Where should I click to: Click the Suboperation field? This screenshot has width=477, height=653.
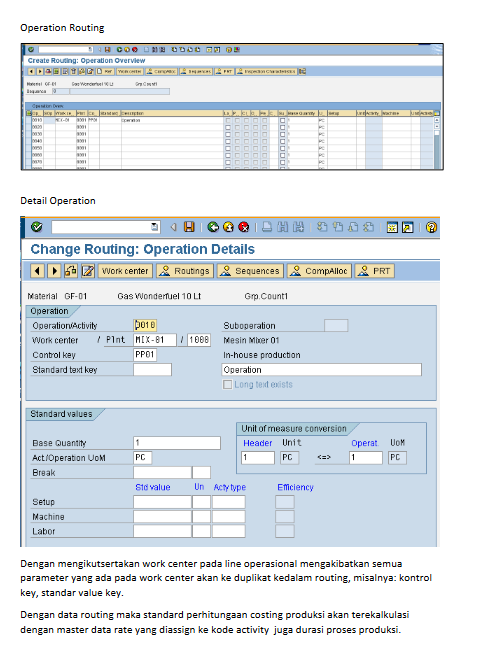tap(336, 325)
